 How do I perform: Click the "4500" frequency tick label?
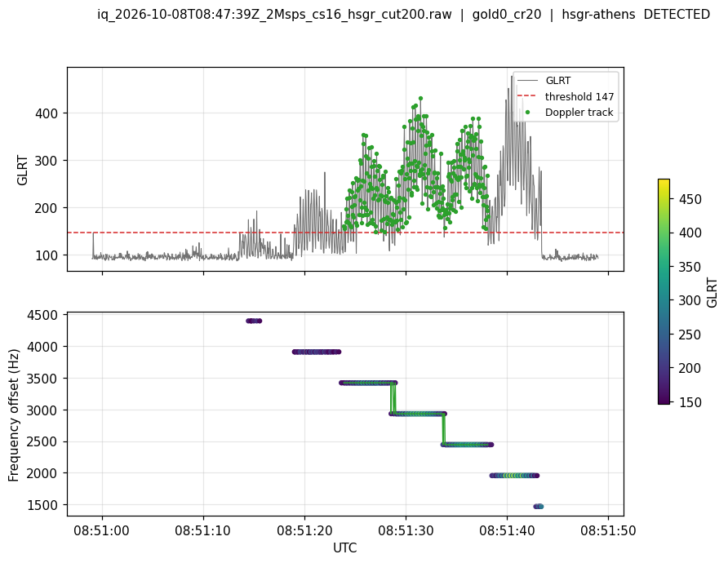click(42, 316)
